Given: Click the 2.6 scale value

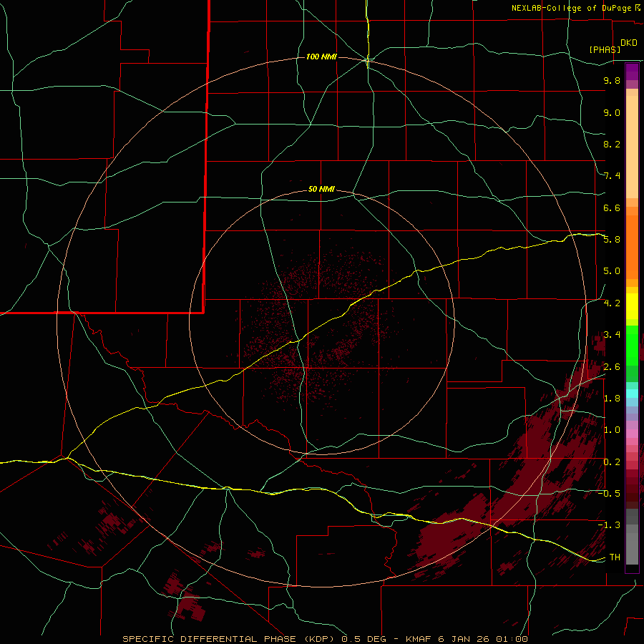Looking at the screenshot, I should coord(612,367).
